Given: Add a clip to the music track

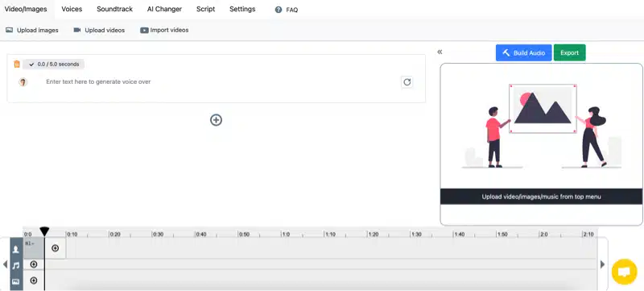Looking at the screenshot, I should pyautogui.click(x=34, y=264).
